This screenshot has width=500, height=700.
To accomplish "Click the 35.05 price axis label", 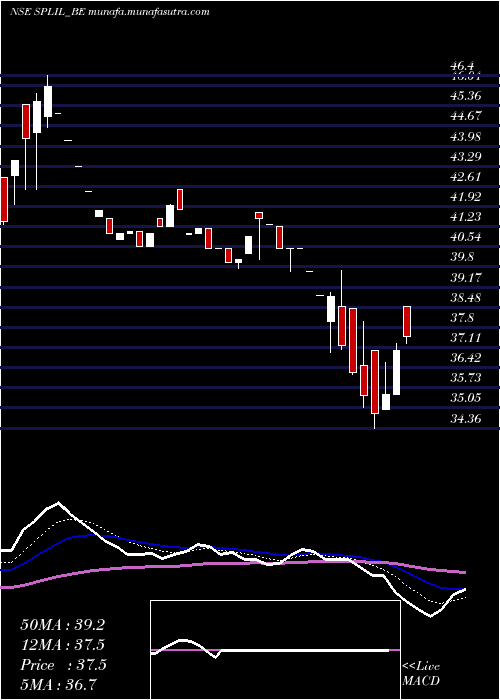I will coord(466,398).
